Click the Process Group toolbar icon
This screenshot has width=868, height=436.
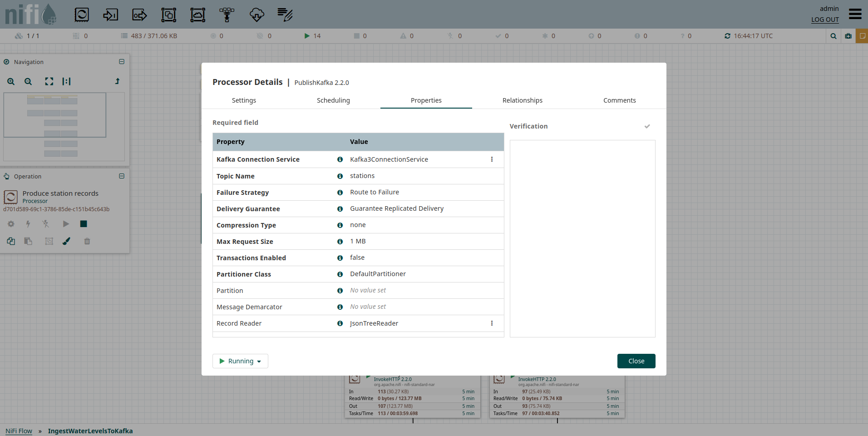tap(168, 15)
